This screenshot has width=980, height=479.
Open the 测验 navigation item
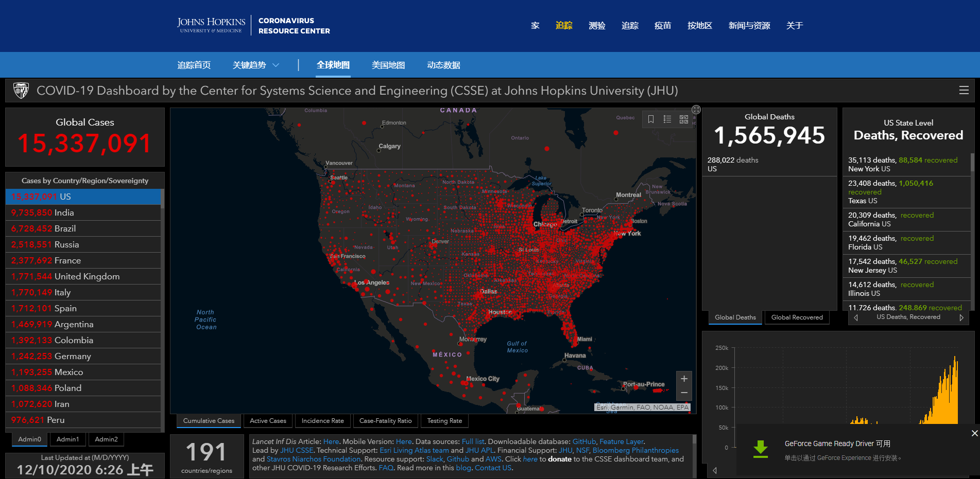coord(597,26)
